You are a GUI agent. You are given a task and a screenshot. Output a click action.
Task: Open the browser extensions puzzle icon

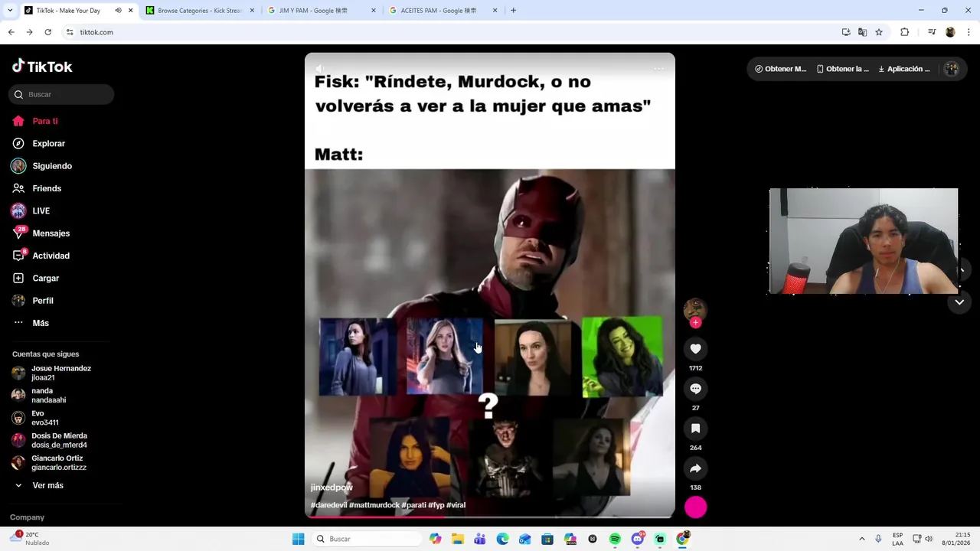point(904,32)
